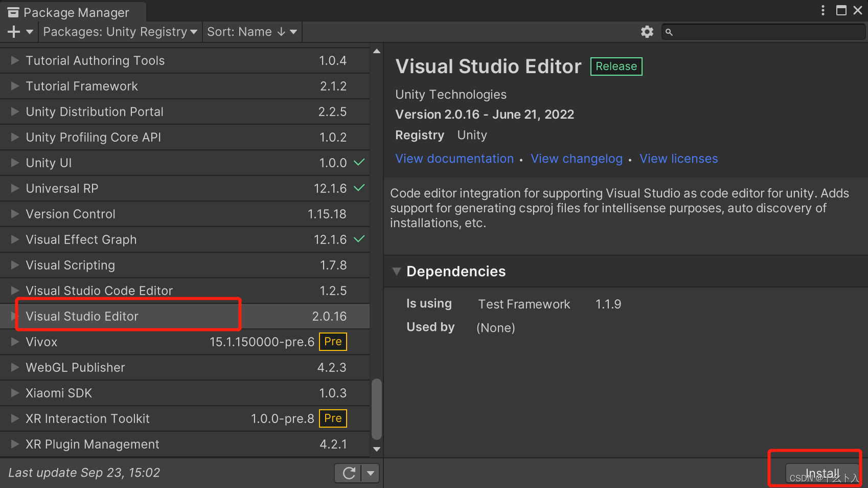The width and height of the screenshot is (868, 488).
Task: Click the installed checkmark beside Unity UI
Action: tap(360, 163)
